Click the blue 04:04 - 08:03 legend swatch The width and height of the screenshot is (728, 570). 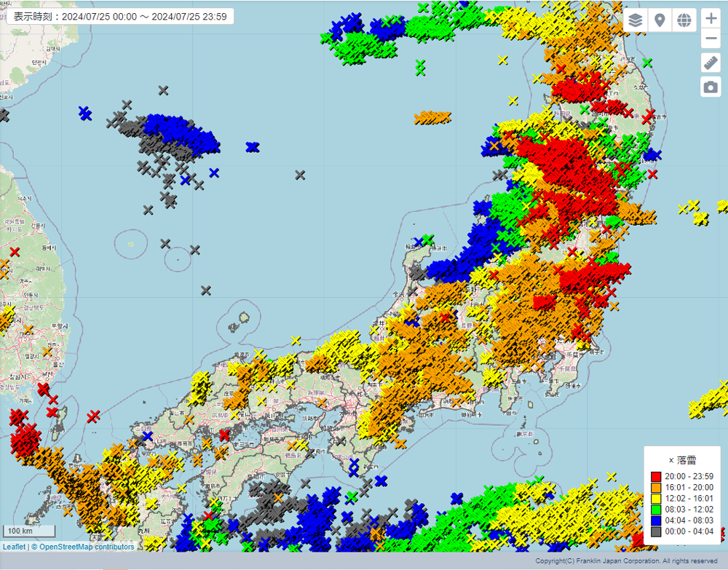pyautogui.click(x=656, y=520)
